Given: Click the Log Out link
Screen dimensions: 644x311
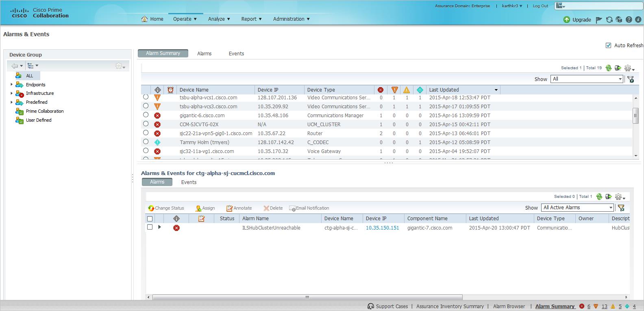Looking at the screenshot, I should (x=540, y=6).
